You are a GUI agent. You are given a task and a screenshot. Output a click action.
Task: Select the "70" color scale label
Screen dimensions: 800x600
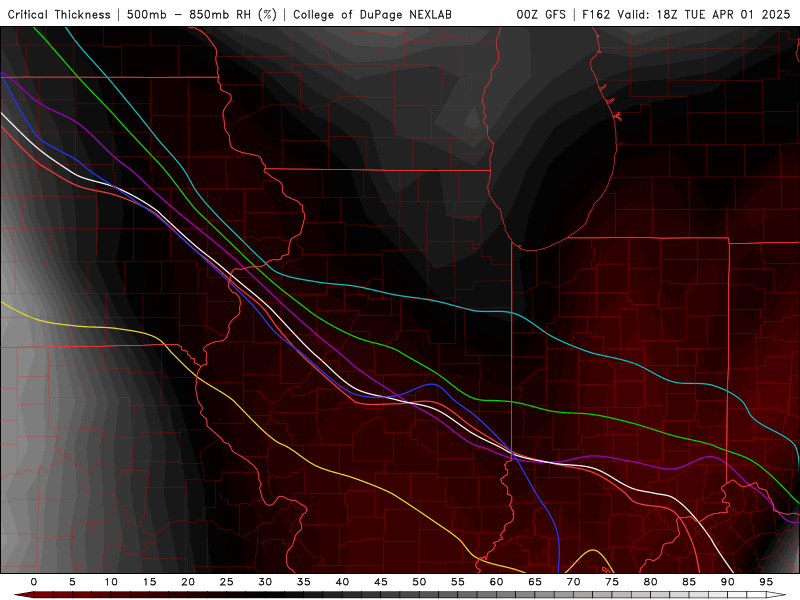point(573,582)
